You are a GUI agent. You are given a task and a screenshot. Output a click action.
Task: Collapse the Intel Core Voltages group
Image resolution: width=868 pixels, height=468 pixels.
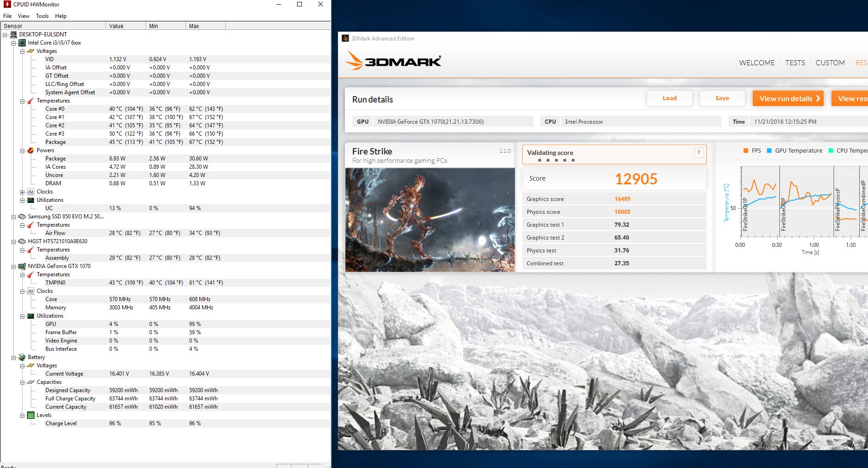[22, 51]
